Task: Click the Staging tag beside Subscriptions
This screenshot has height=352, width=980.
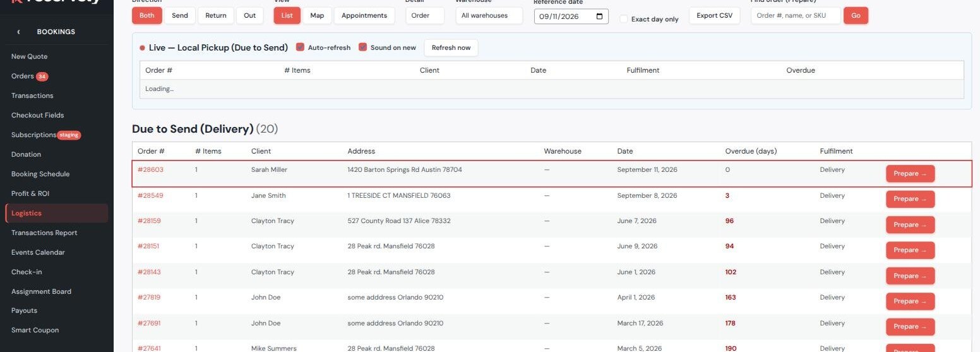Action: [x=69, y=135]
